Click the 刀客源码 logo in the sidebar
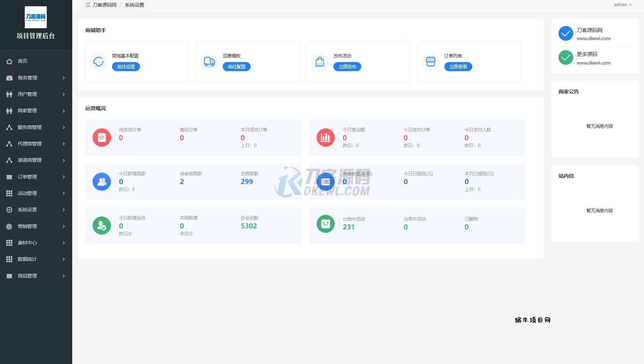644x364 pixels. tap(36, 17)
